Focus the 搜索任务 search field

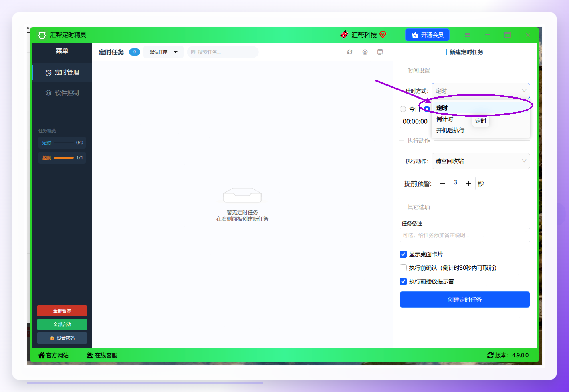(223, 52)
